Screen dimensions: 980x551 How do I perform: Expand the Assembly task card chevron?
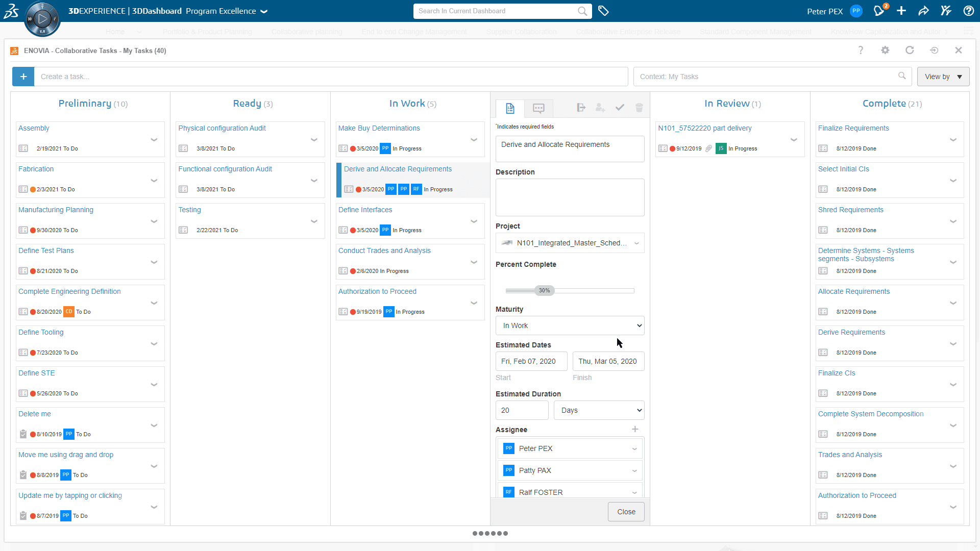coord(154,140)
